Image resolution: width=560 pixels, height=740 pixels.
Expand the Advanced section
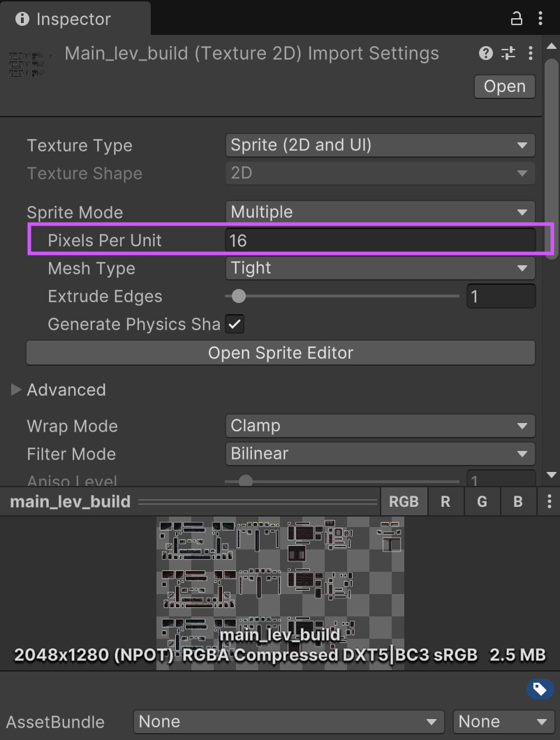pos(16,390)
